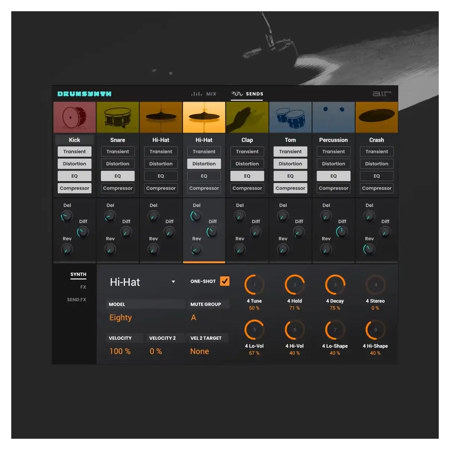Toggle Percussion EQ effect
This screenshot has height=450, width=450.
point(333,176)
